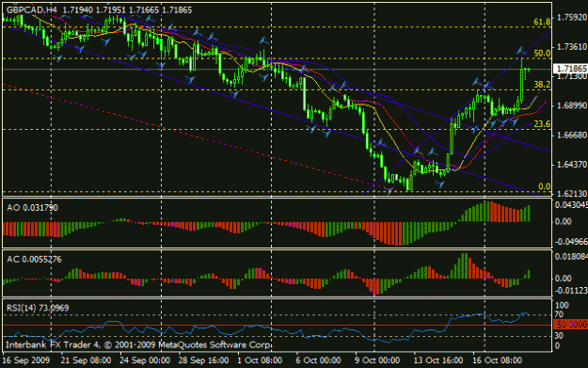
Task: Click the 21 Sep 08:00 time label
Action: [86, 360]
